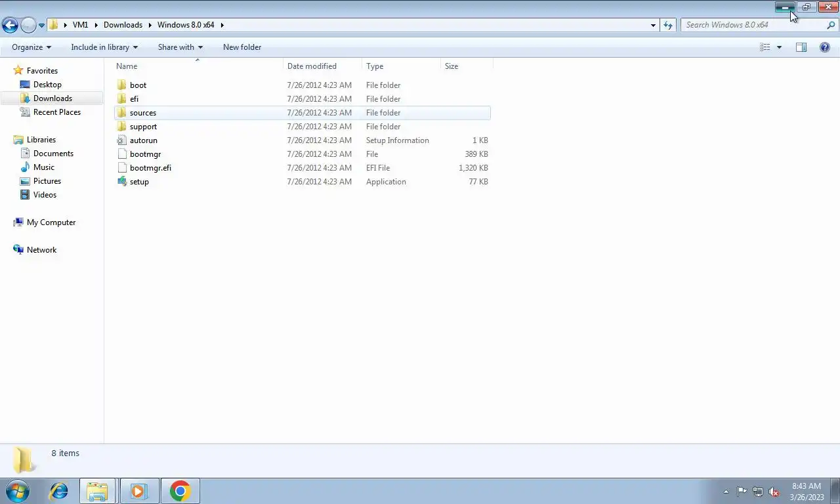The height and width of the screenshot is (504, 840).
Task: Open Desktop under Favorites
Action: 47,85
